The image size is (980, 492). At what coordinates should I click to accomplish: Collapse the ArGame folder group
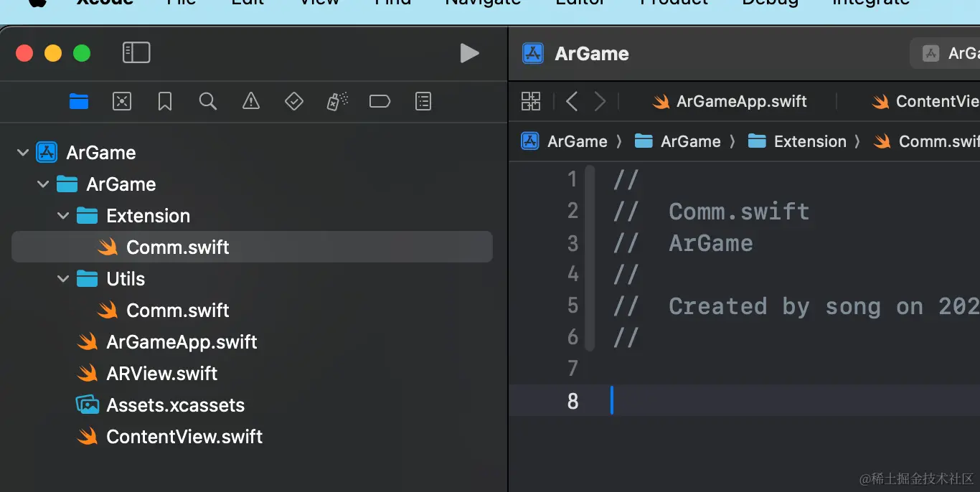click(43, 184)
